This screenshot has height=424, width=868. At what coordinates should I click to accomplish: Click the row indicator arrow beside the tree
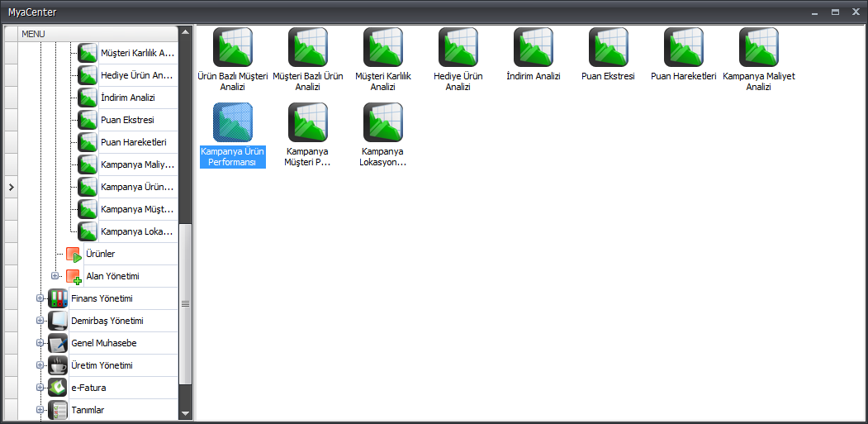tap(11, 188)
